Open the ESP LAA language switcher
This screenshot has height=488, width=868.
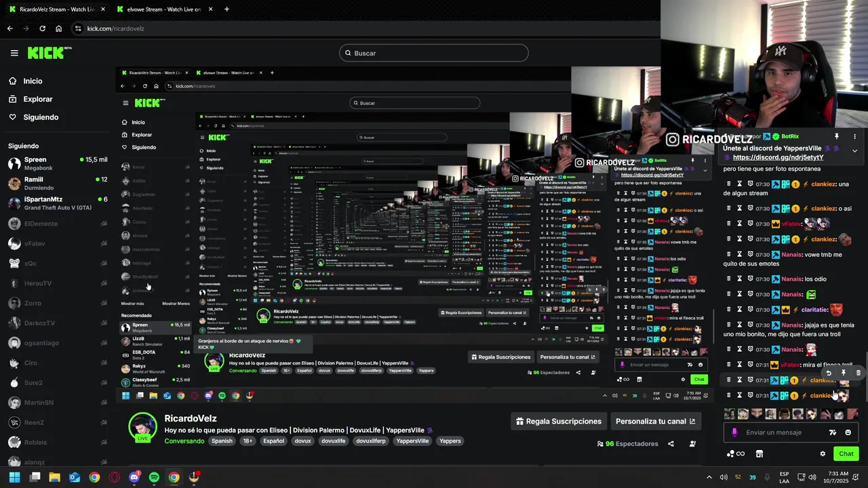pos(785,477)
